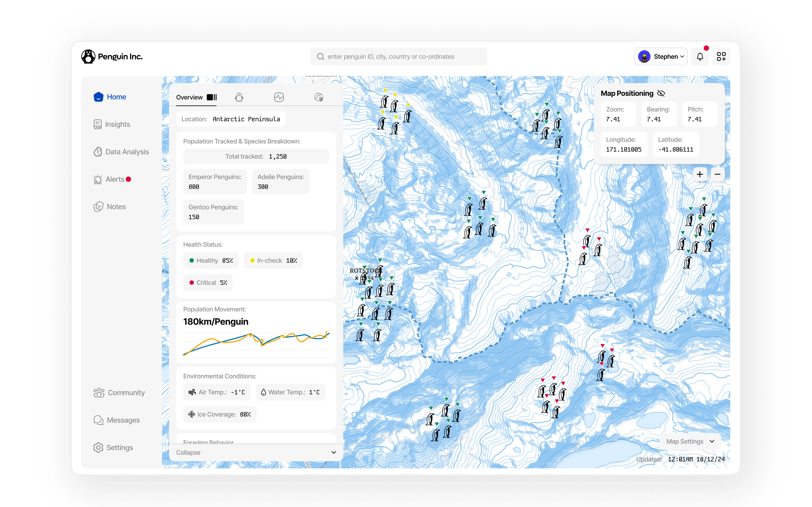Open the activity pulse icon tab
Screen dimensions: 812x507
[x=279, y=97]
